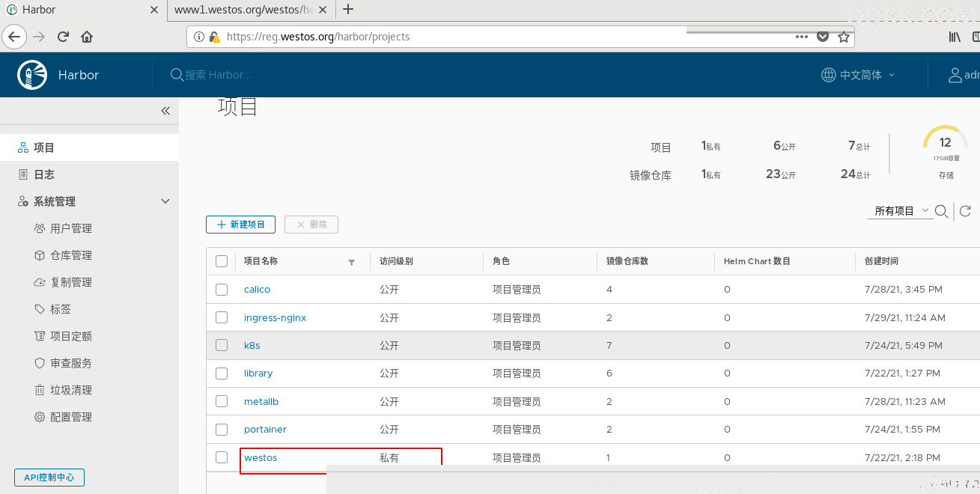Click the 项目管理员 cell in k8s row
Screen dimensions: 980x494
517,346
